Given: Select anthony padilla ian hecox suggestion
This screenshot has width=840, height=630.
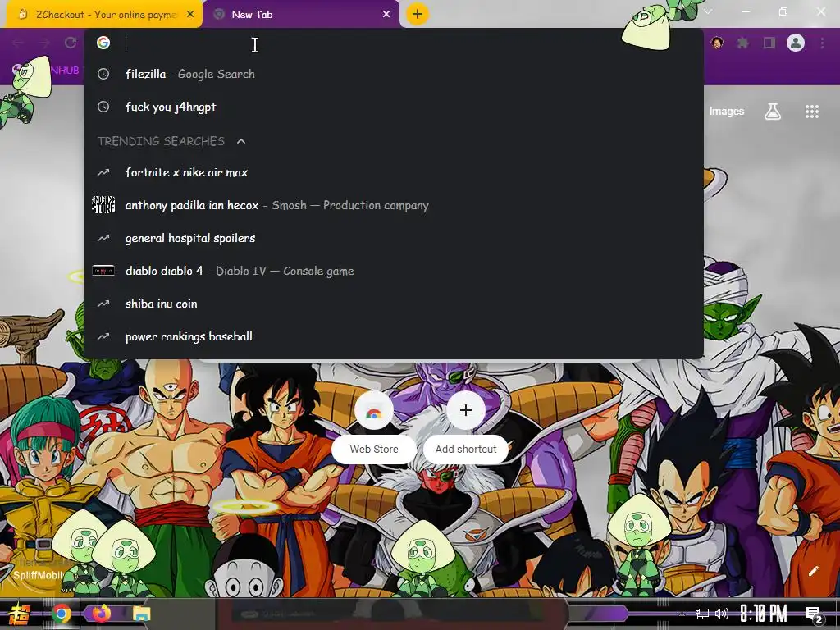Looking at the screenshot, I should click(x=394, y=205).
